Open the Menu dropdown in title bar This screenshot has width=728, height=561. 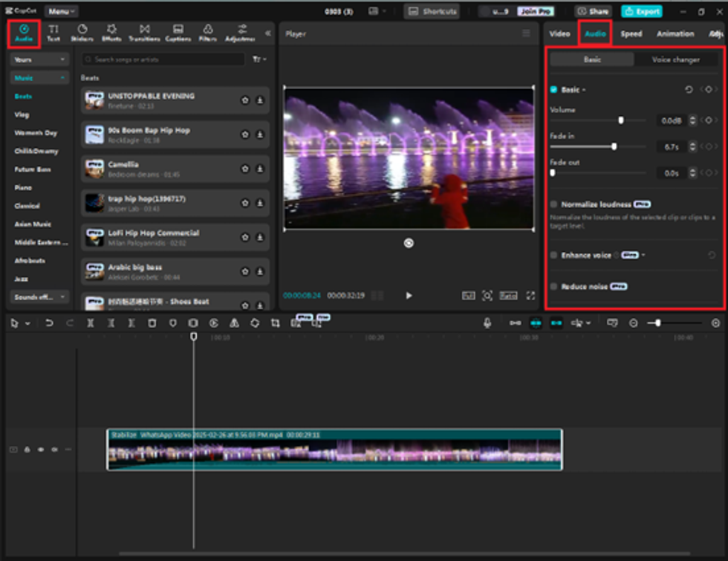pyautogui.click(x=61, y=11)
